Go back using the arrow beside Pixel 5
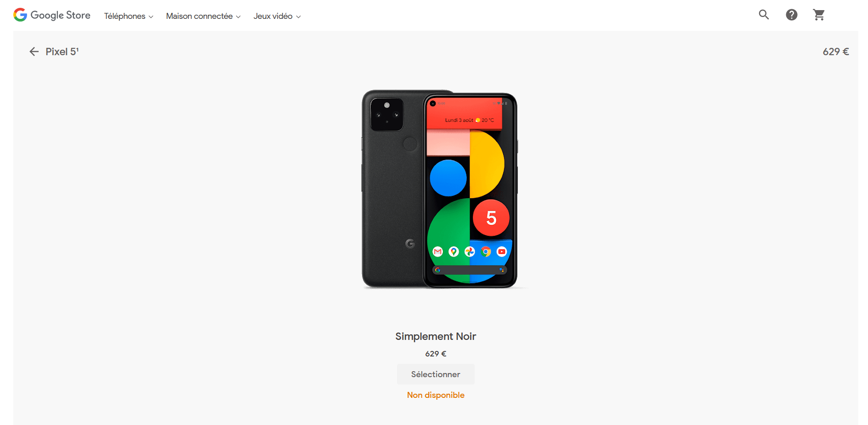Viewport: 868px width, 425px height. pyautogui.click(x=34, y=52)
